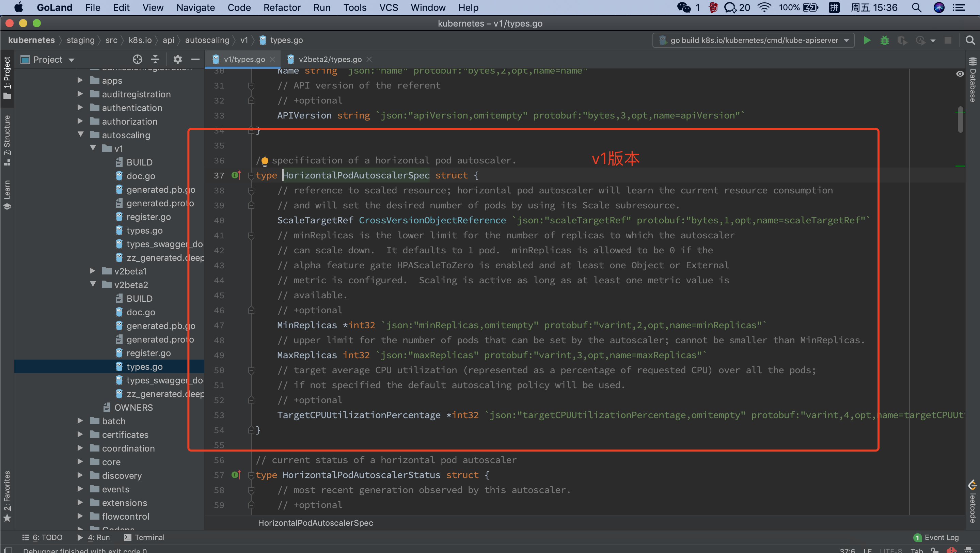Toggle code fold on line 37 struct

[251, 176]
